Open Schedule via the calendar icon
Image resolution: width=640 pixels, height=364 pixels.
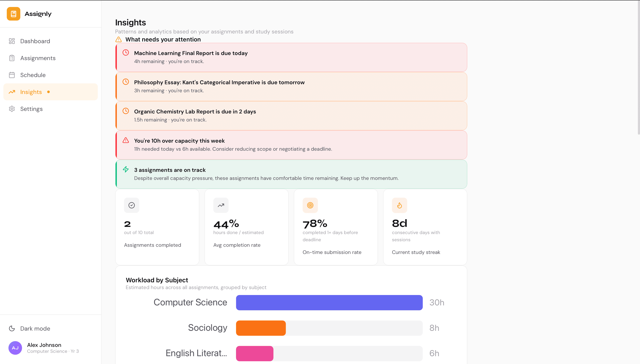[12, 75]
